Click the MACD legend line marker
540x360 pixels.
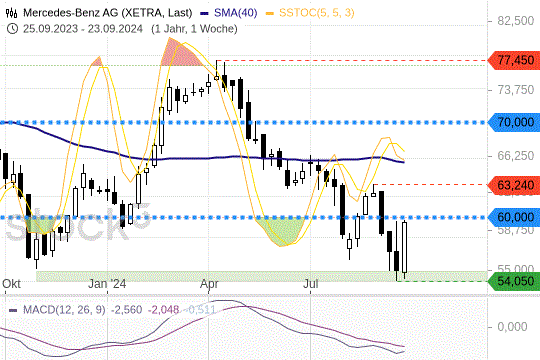tap(13, 310)
